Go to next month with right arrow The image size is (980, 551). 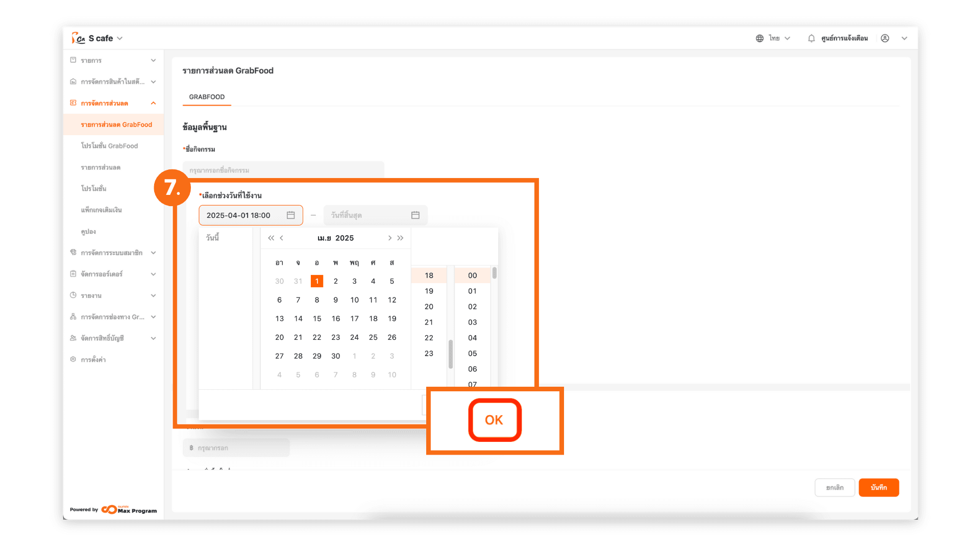tap(389, 238)
